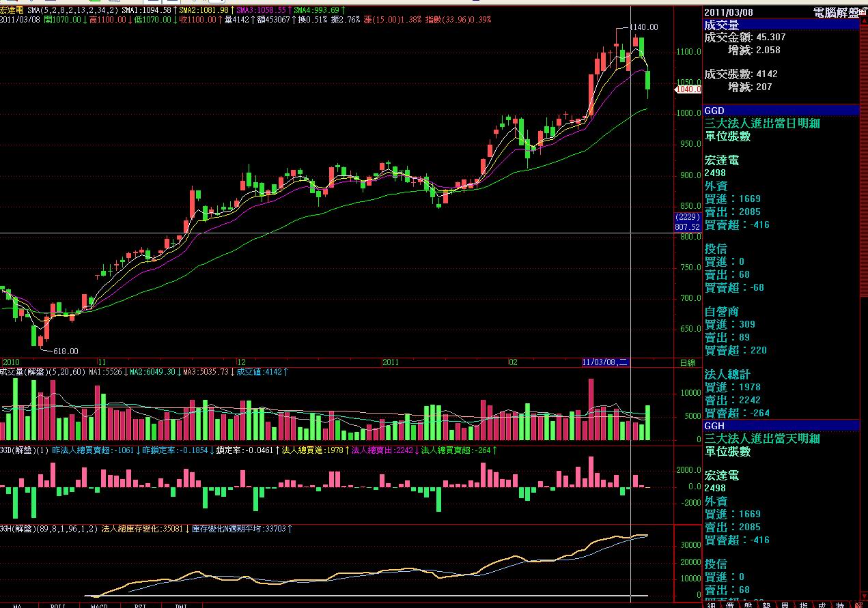The image size is (868, 608).
Task: Open the DMI indicator tab
Action: click(181, 605)
